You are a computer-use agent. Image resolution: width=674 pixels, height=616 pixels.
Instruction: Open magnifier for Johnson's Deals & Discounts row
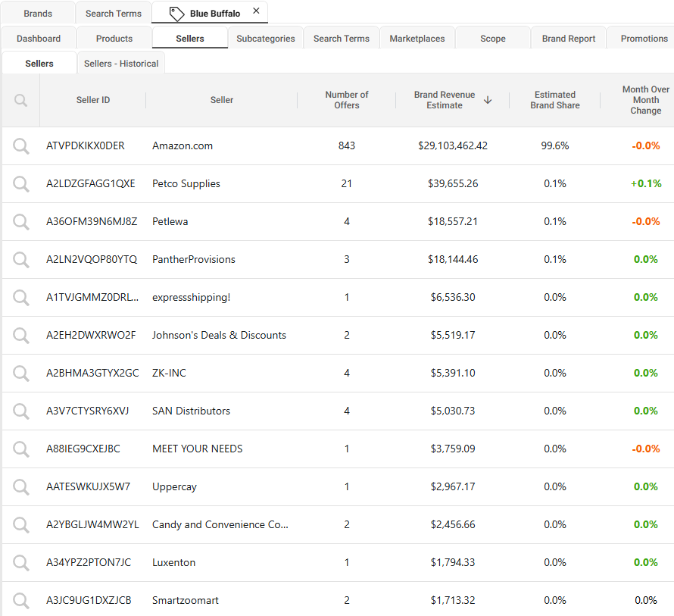20,336
